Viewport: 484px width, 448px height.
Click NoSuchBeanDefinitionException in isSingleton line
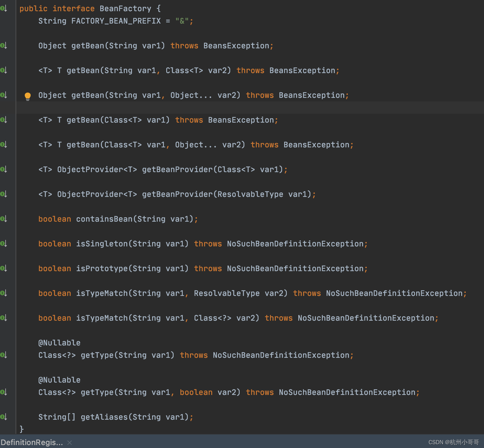tap(296, 243)
